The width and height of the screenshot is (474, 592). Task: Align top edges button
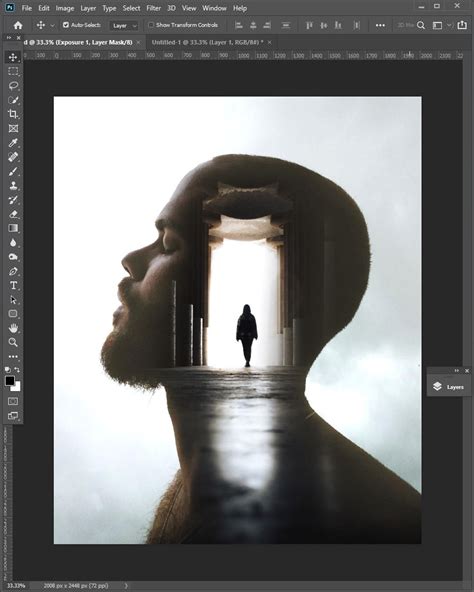pyautogui.click(x=309, y=25)
